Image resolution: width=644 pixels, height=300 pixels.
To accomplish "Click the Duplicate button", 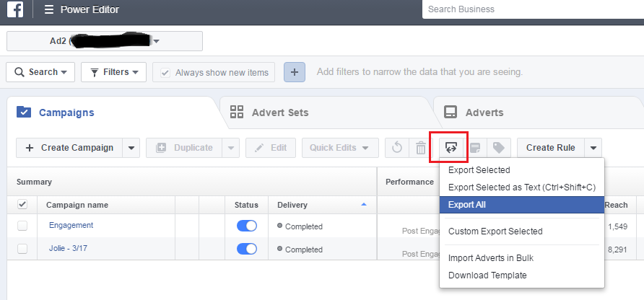I will (x=184, y=148).
